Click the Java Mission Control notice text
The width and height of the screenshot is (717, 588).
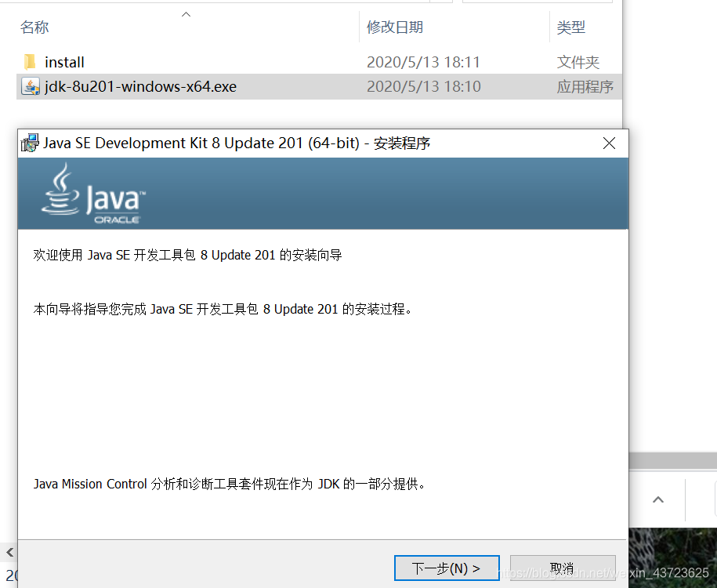[x=230, y=484]
